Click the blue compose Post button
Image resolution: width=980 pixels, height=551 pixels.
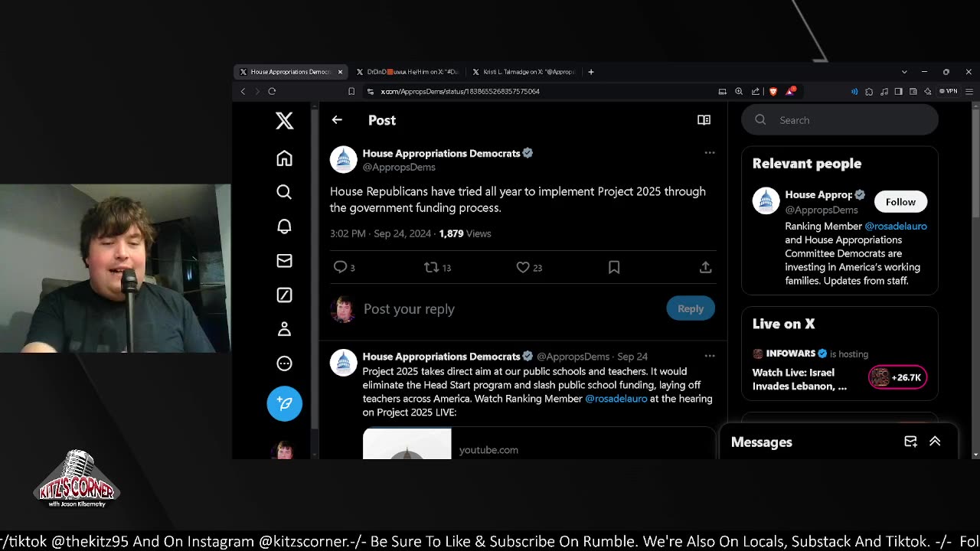[284, 403]
